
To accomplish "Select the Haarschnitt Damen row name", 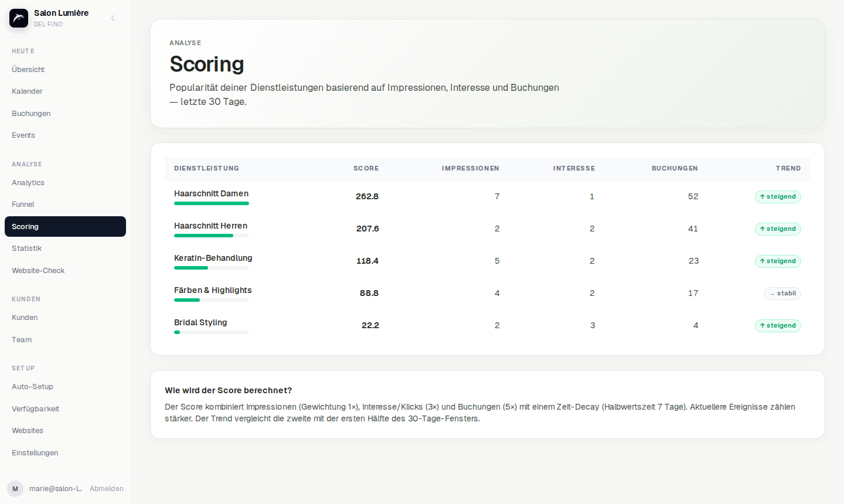I will [211, 193].
